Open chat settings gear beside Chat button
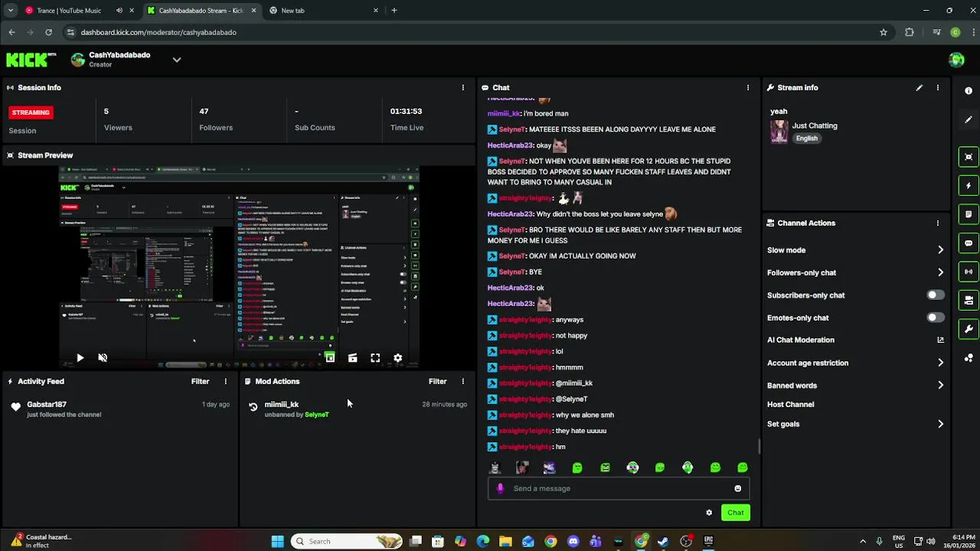 coord(709,513)
